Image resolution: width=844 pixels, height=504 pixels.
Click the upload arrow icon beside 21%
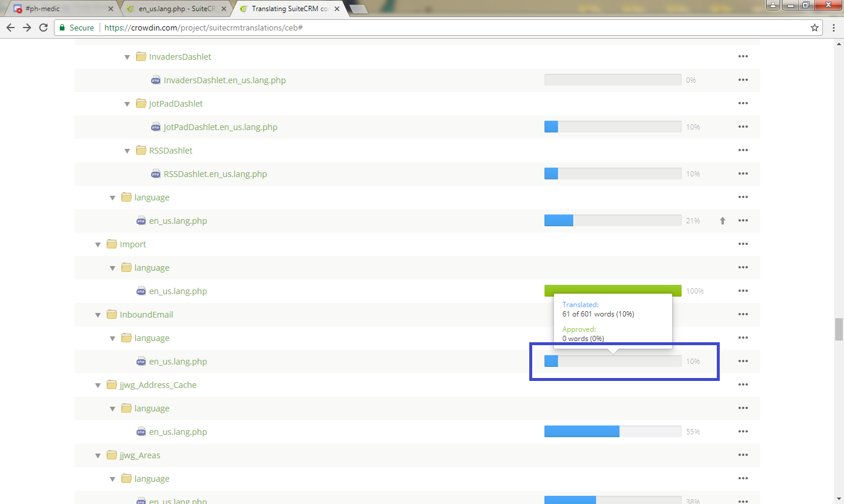(x=723, y=220)
